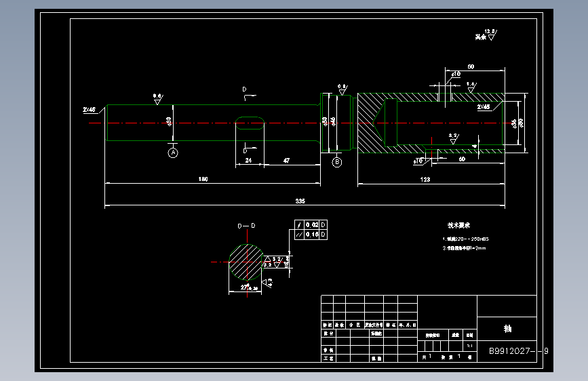Select the keyway slot outline on the shaft
The height and width of the screenshot is (381, 588).
coord(250,123)
